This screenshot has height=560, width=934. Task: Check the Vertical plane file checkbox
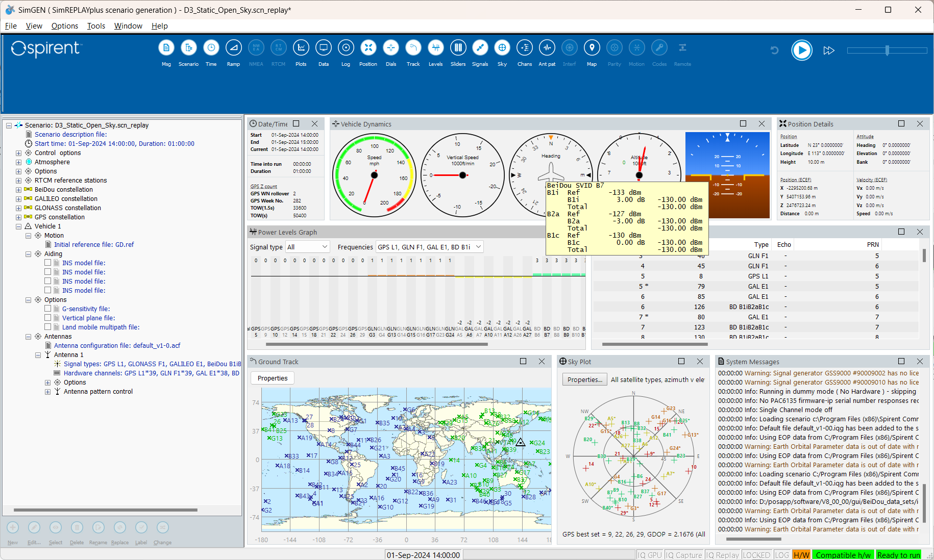click(x=48, y=318)
